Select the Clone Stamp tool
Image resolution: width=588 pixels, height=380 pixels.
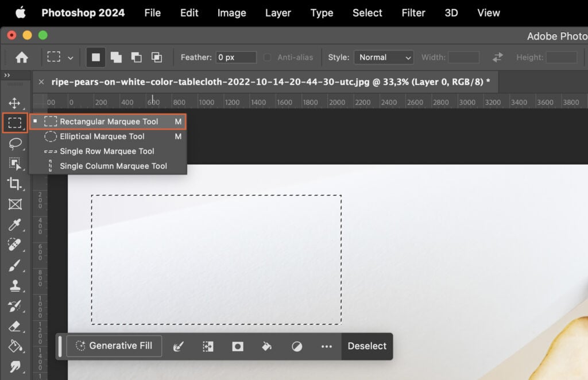(x=16, y=286)
